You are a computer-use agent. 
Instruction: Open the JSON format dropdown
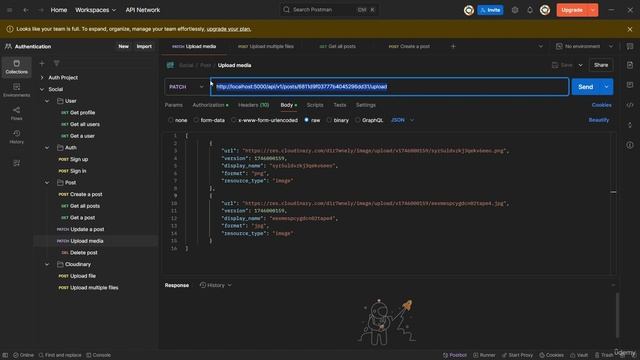pos(402,120)
